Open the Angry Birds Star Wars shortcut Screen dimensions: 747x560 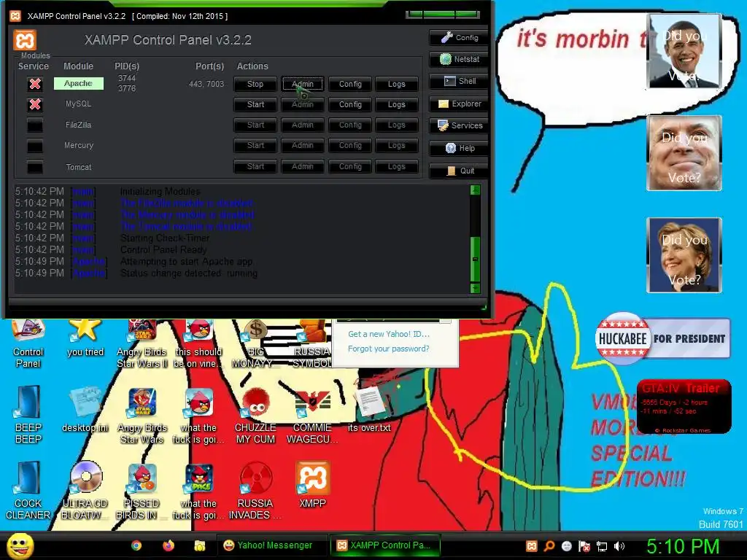click(x=142, y=416)
